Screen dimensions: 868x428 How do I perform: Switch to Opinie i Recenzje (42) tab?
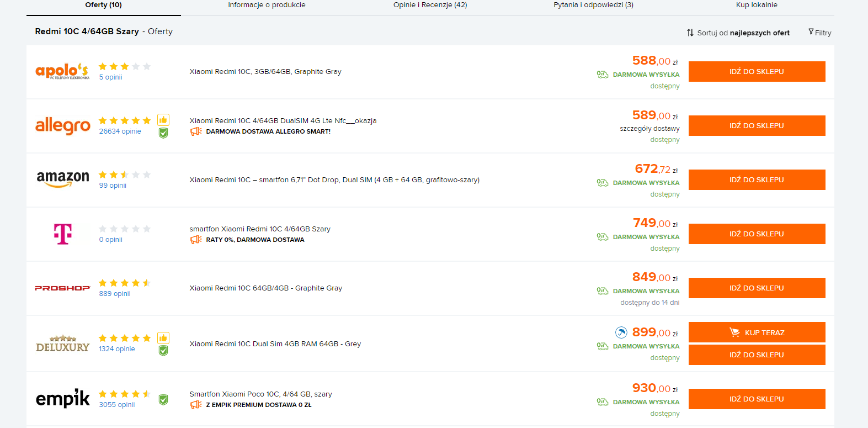tap(430, 6)
